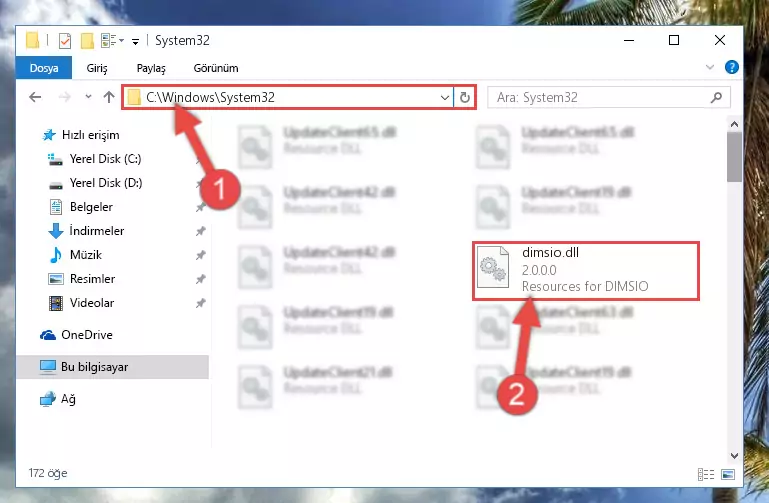Go forward with the Forward arrow
This screenshot has height=503, width=769.
click(64, 97)
